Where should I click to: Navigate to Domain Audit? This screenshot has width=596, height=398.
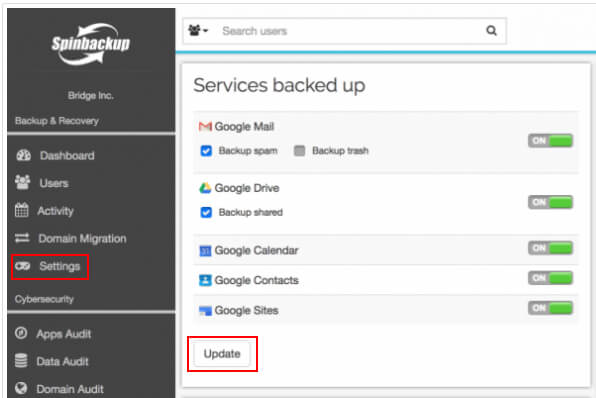click(x=70, y=389)
